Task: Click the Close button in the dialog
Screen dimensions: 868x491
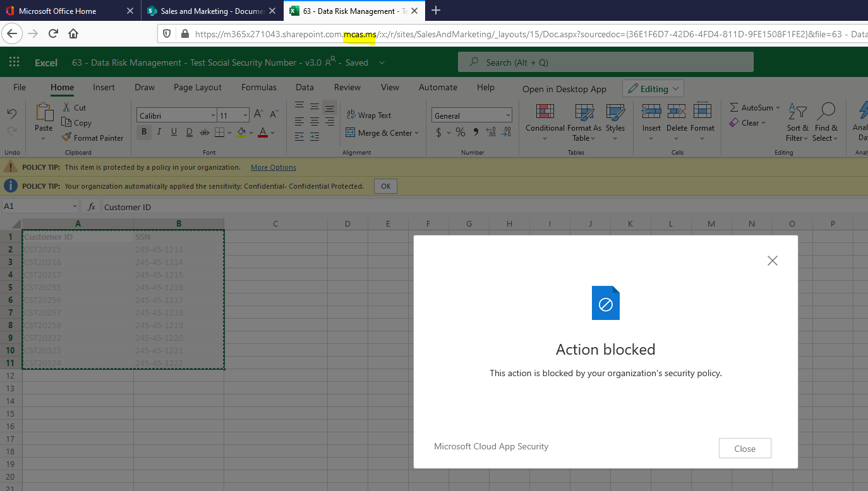Action: (x=745, y=449)
